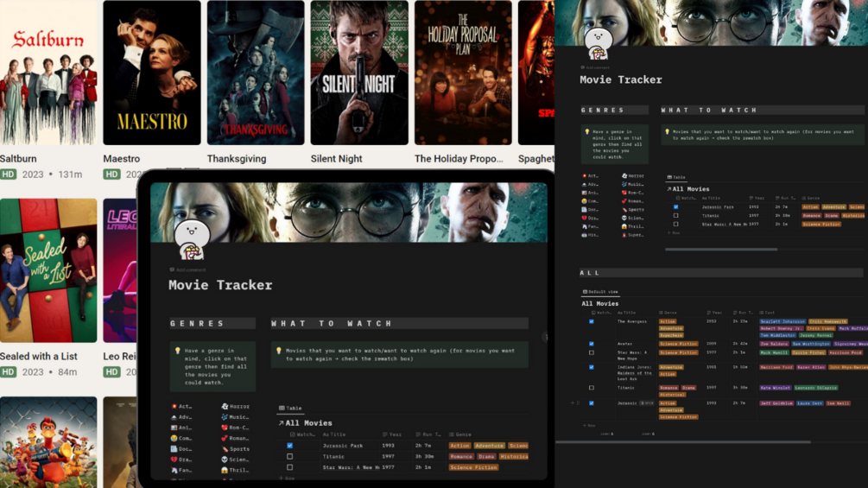868x488 pixels.
Task: Open the Thriller genre on the tablet
Action: pos(235,471)
